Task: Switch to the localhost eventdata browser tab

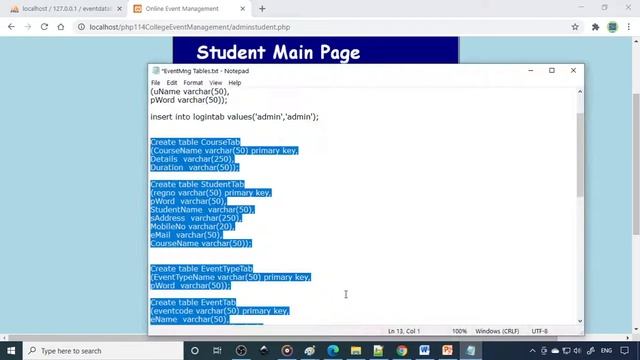Action: click(x=65, y=9)
